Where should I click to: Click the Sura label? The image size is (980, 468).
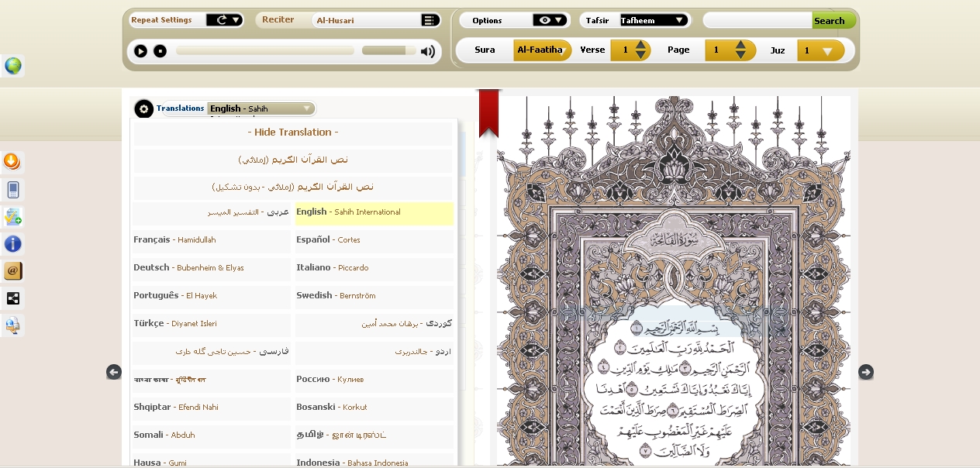(x=485, y=50)
